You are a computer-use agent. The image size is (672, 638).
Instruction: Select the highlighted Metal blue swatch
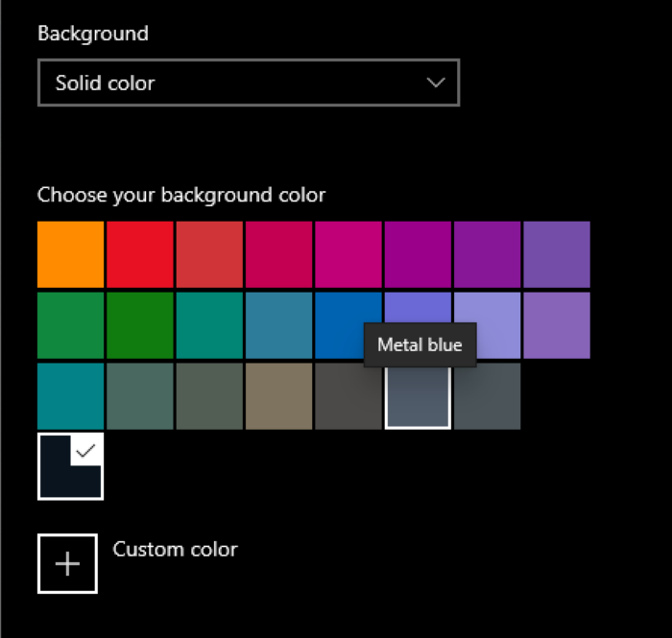418,396
